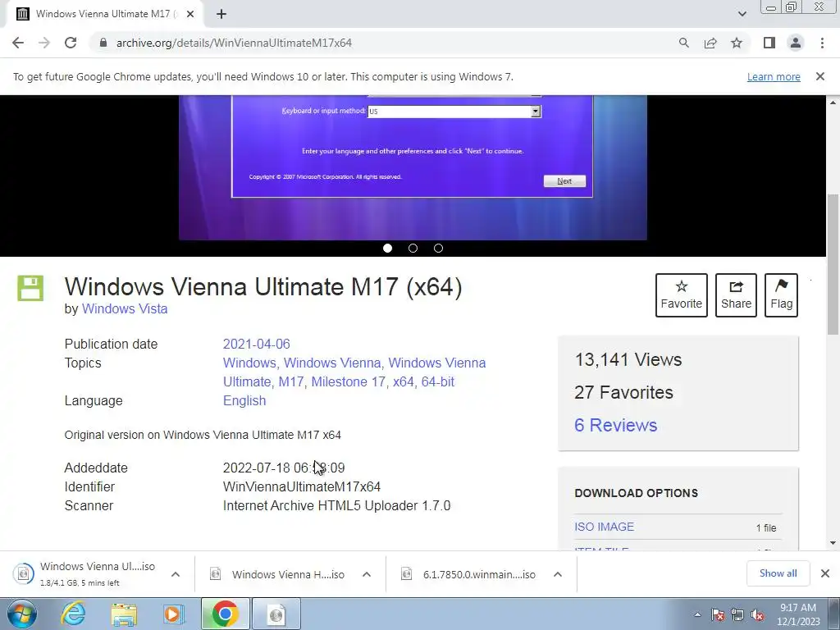Open the Chrome profile menu
The image size is (840, 630).
pos(796,43)
